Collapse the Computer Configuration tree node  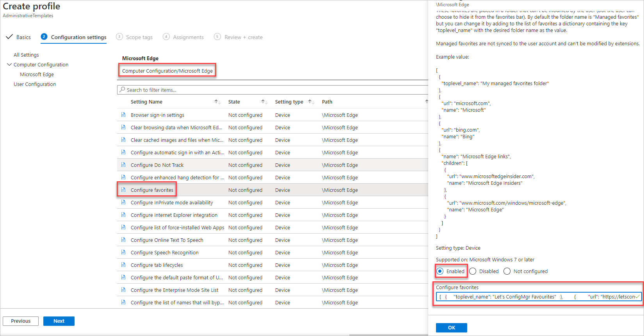9,64
